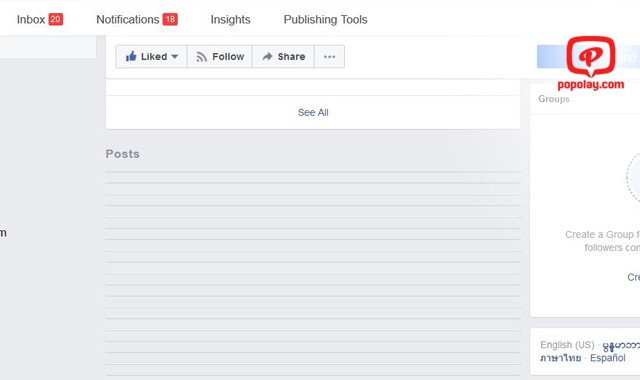The width and height of the screenshot is (640, 380).
Task: Click the thumbs-up icon on Liked
Action: tap(131, 56)
